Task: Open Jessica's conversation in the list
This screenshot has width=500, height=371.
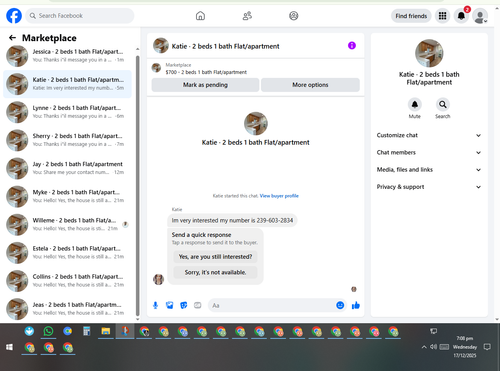Action: coord(67,56)
